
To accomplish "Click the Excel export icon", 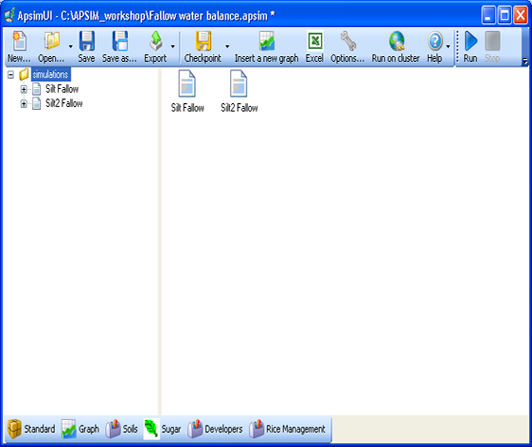I will 315,41.
